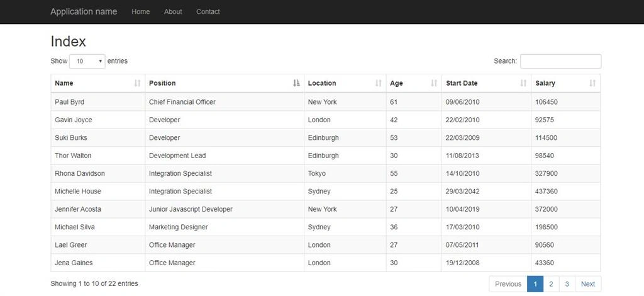Image resolution: width=644 pixels, height=296 pixels.
Task: Sort by the Start Date header label
Action: tap(462, 83)
